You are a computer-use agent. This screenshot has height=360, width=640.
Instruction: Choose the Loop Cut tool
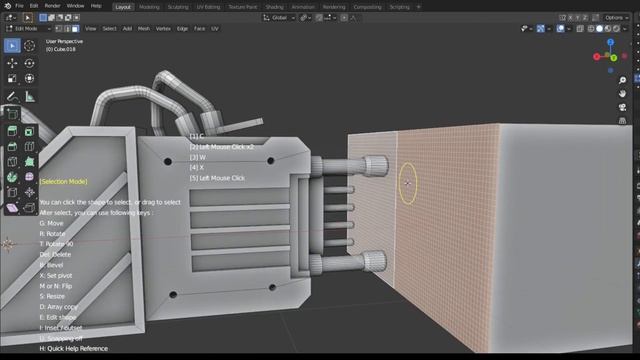coord(29,146)
